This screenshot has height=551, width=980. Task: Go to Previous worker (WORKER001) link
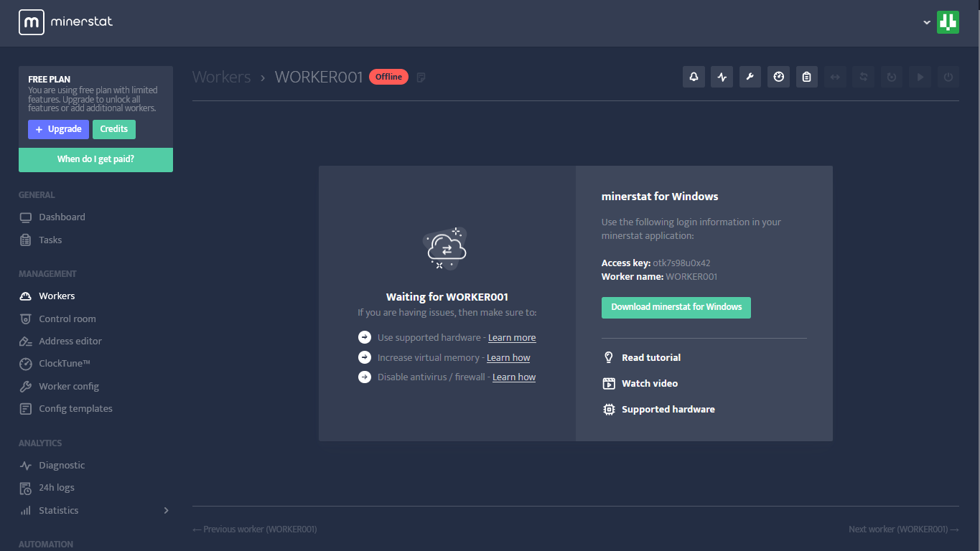(255, 529)
